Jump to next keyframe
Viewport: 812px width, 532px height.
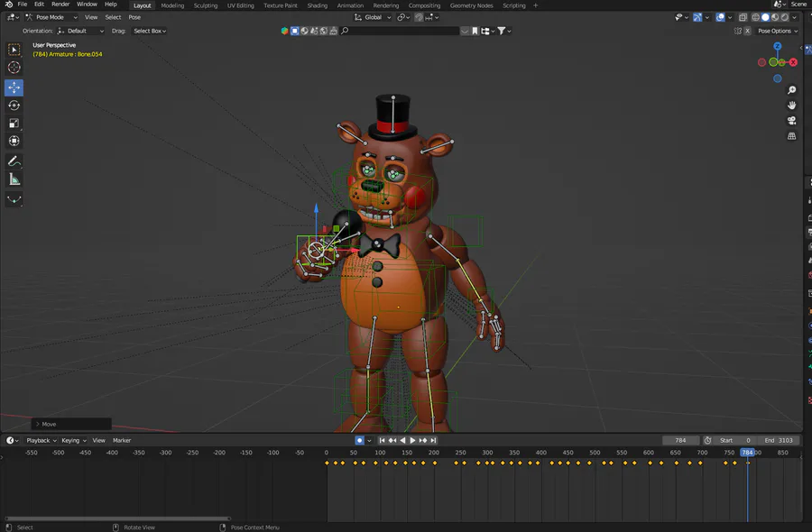(x=423, y=440)
